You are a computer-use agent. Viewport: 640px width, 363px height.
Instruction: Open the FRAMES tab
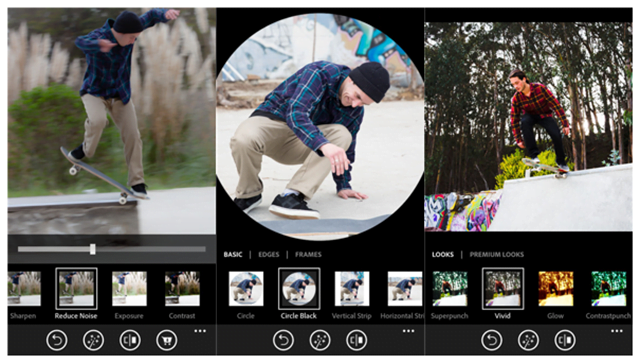tap(308, 254)
